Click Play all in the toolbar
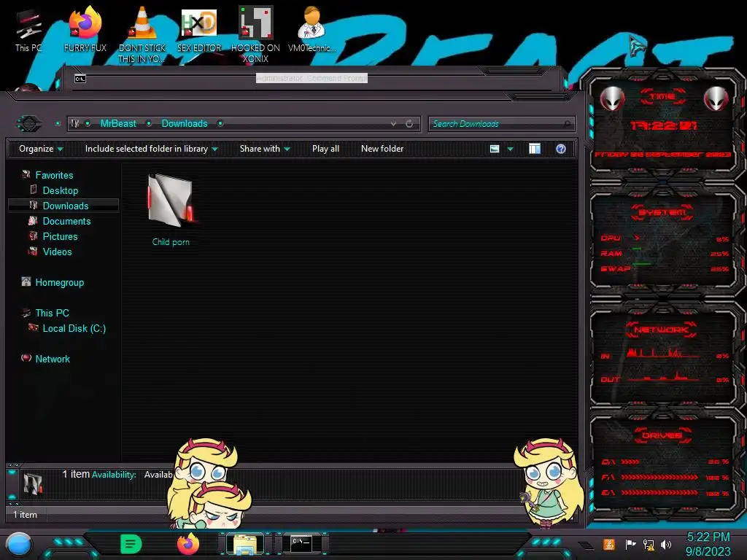Image resolution: width=747 pixels, height=560 pixels. point(325,149)
